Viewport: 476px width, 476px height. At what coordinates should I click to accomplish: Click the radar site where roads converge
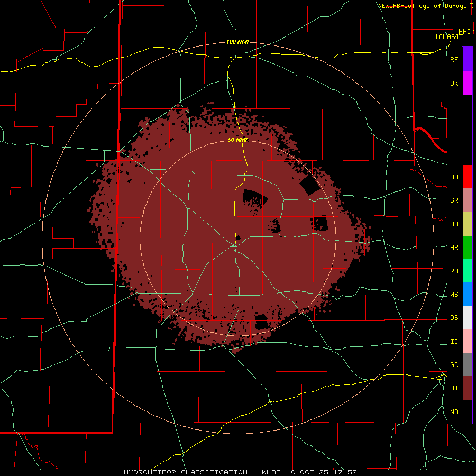click(x=235, y=245)
